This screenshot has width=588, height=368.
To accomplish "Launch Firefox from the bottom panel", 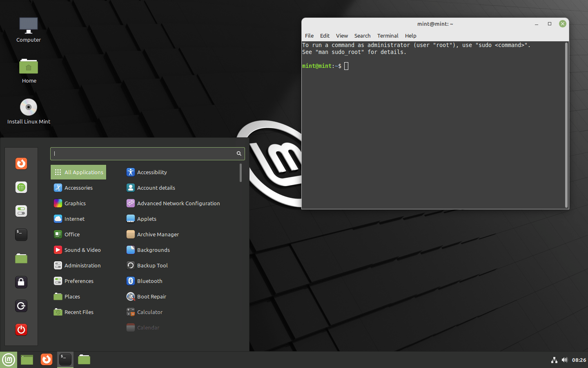I will pyautogui.click(x=47, y=360).
